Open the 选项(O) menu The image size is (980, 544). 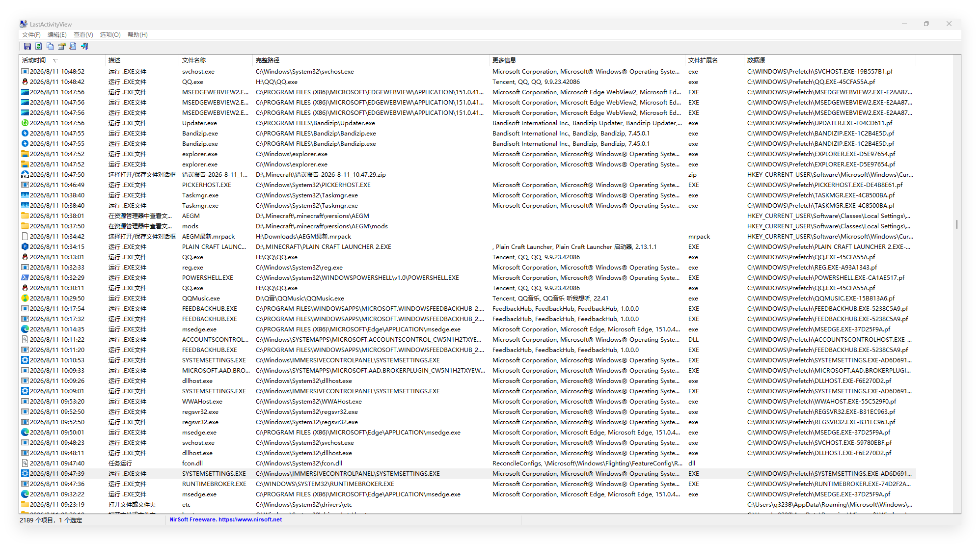coord(110,35)
